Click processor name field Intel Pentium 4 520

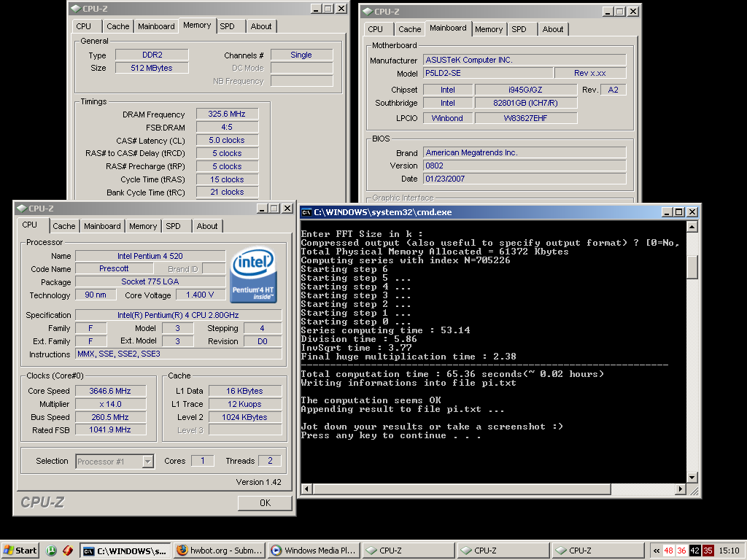[x=150, y=256]
